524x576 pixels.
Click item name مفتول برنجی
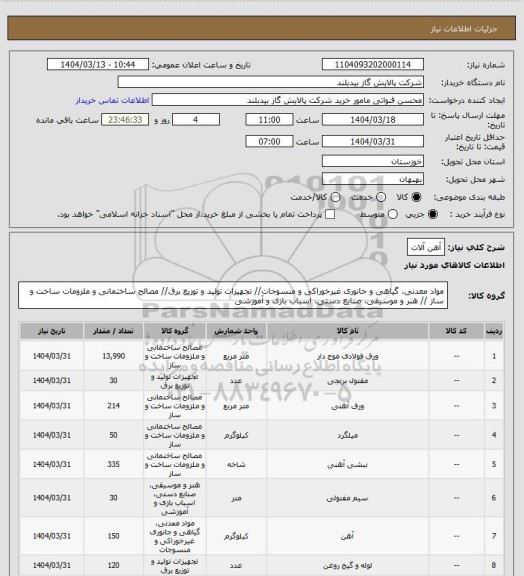click(x=347, y=381)
